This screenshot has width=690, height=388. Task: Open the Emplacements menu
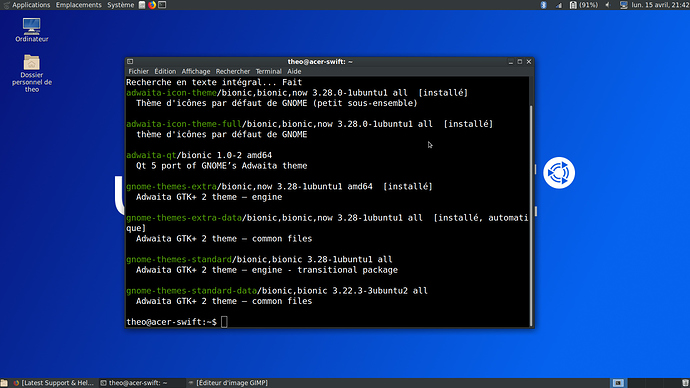[x=78, y=5]
